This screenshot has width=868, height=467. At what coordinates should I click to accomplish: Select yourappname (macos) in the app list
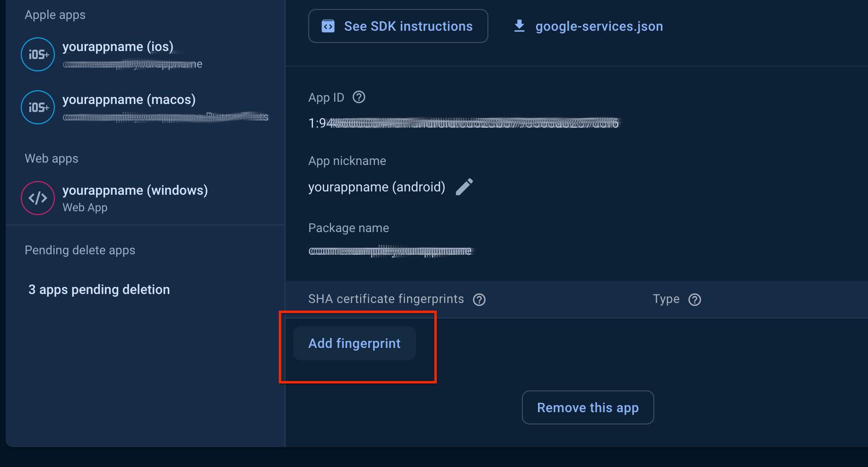click(x=129, y=100)
